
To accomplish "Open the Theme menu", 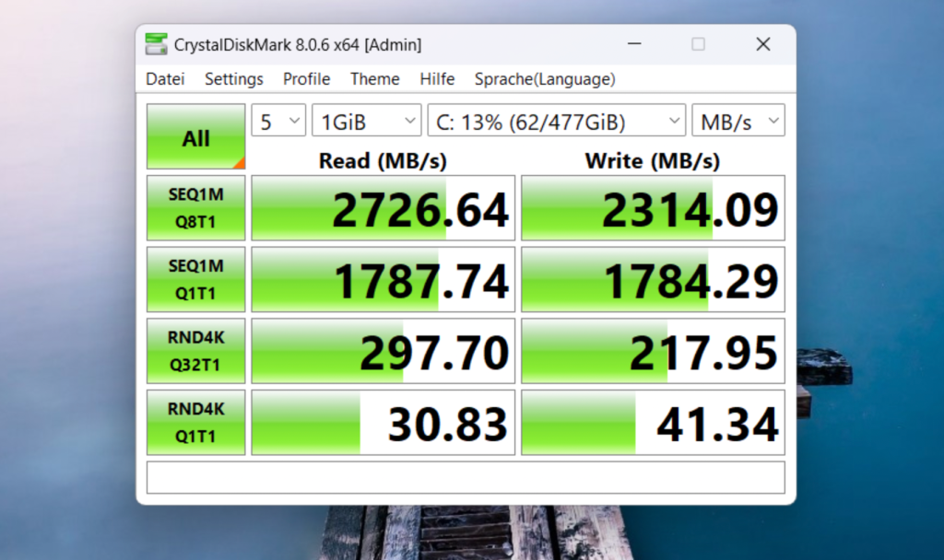I will coord(375,79).
